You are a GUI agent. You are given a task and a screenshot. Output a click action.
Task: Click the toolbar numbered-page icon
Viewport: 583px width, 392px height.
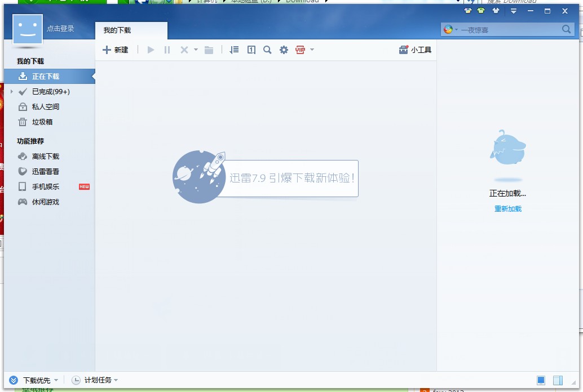click(251, 50)
